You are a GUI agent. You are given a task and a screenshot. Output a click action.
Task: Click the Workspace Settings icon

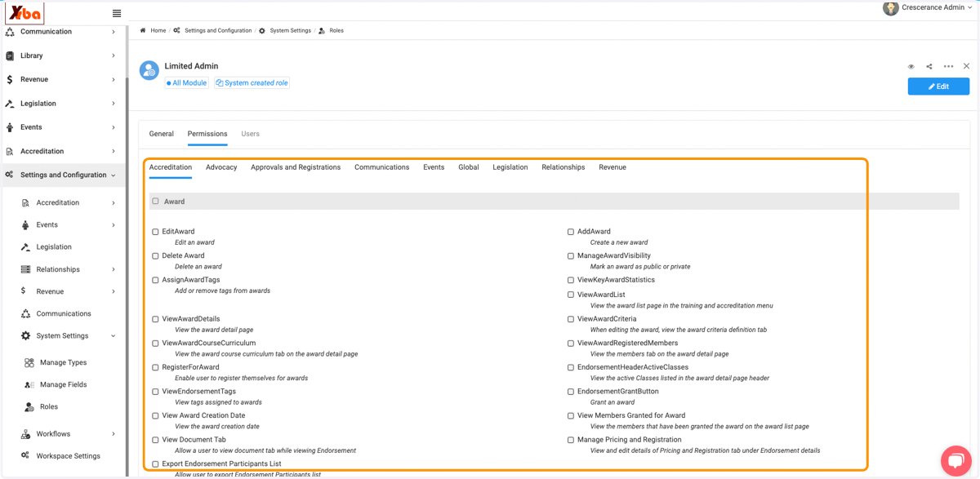click(25, 456)
